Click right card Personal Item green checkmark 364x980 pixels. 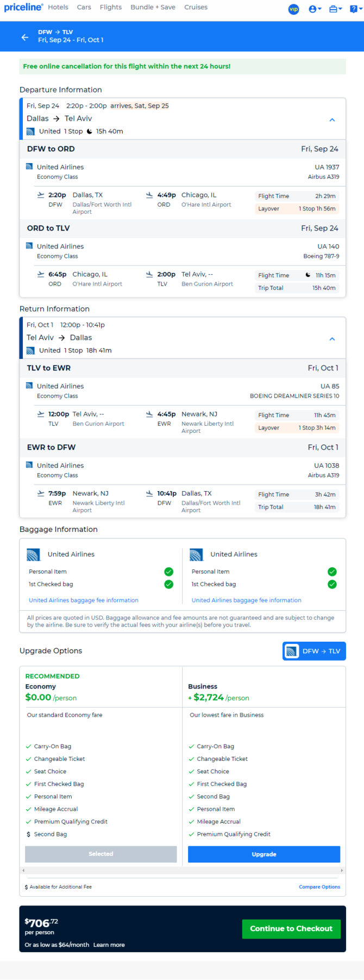(332, 572)
